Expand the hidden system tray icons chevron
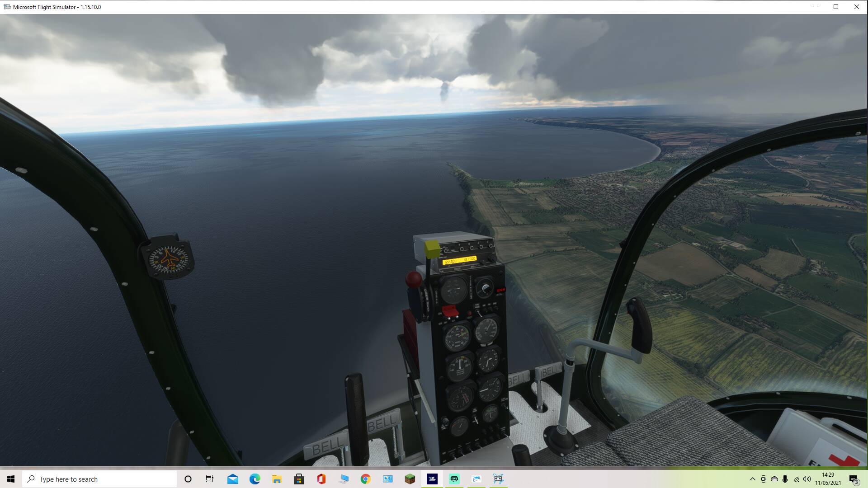 click(752, 479)
